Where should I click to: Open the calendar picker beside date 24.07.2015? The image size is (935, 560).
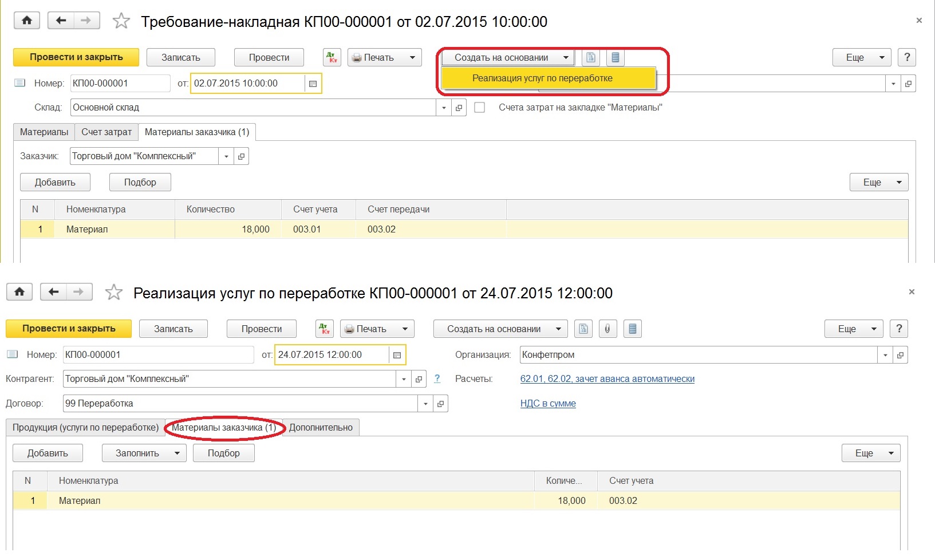click(x=397, y=355)
